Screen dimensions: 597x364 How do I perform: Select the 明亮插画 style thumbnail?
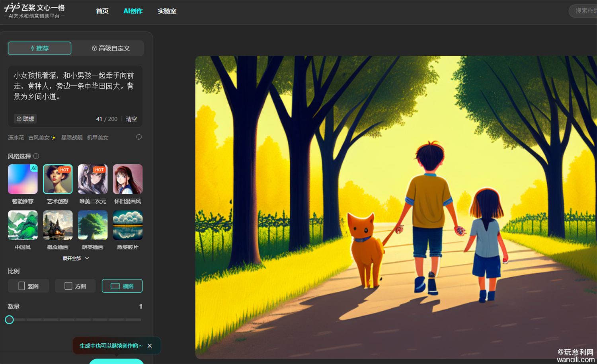93,225
